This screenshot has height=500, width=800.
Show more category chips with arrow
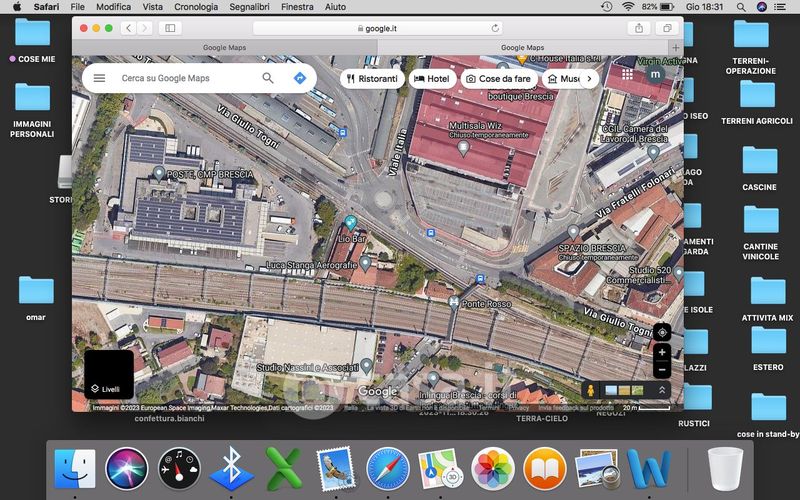(589, 79)
